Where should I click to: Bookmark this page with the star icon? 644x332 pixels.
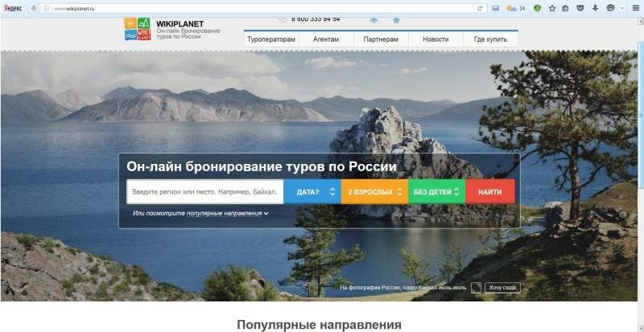(552, 8)
